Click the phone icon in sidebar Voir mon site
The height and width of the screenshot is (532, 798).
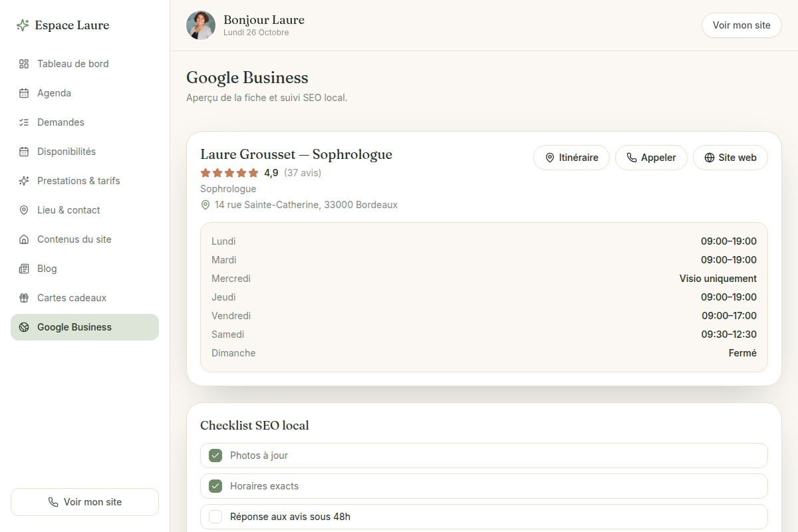tap(53, 502)
